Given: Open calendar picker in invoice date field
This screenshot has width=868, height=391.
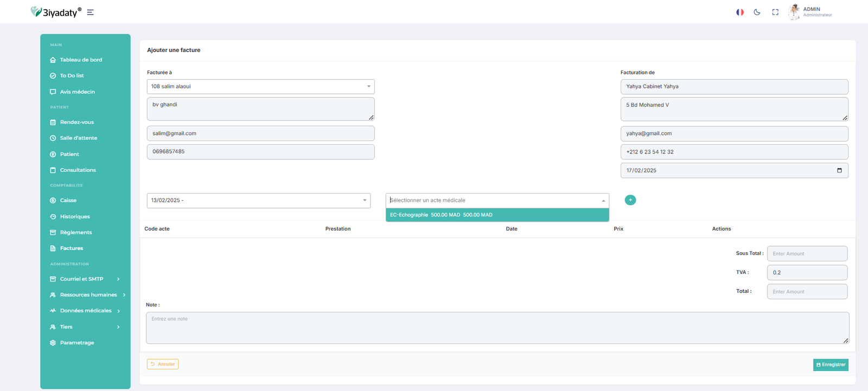Looking at the screenshot, I should [x=839, y=170].
